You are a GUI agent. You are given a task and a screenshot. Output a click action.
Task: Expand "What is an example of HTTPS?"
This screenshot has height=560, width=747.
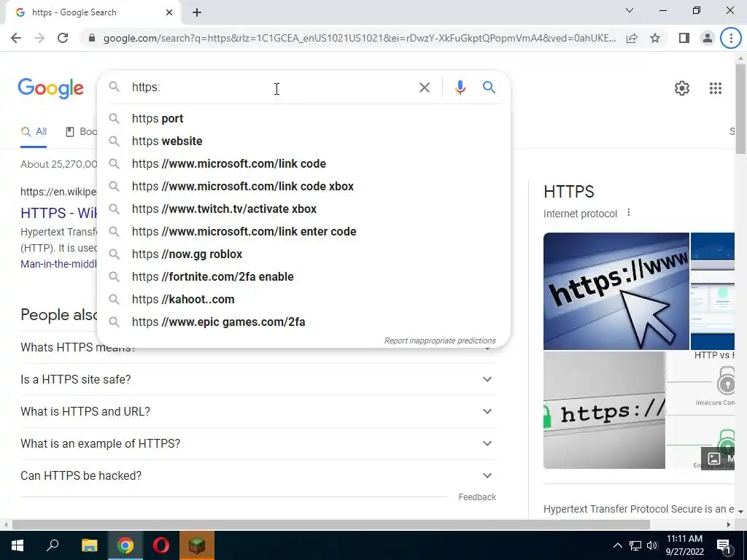click(258, 443)
